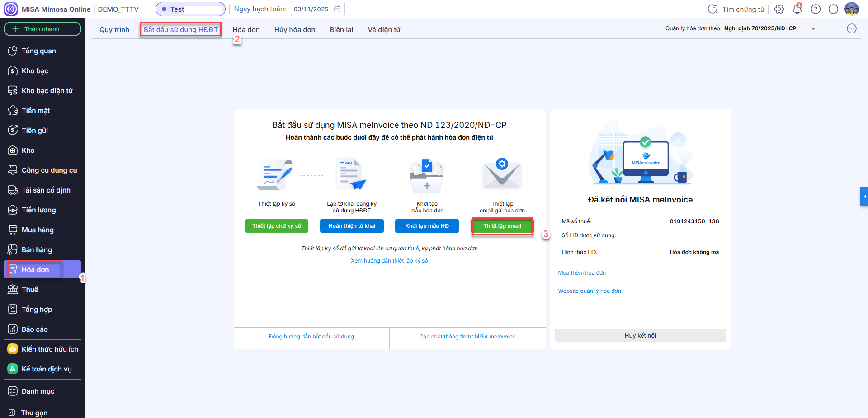Screen dimensions: 868x418
Task: Select Hóa đơn in the sidebar
Action: [42, 269]
